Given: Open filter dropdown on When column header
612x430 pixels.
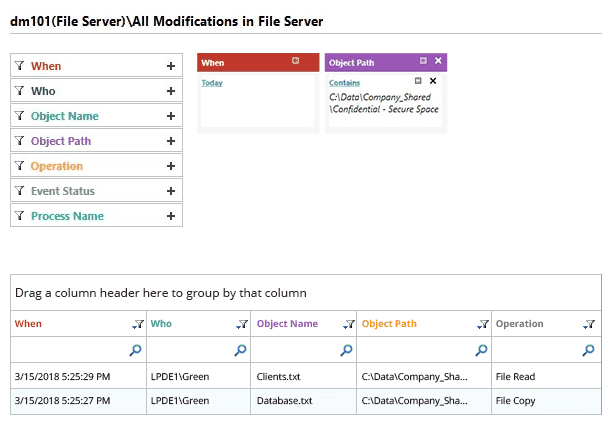Looking at the screenshot, I should (x=138, y=324).
